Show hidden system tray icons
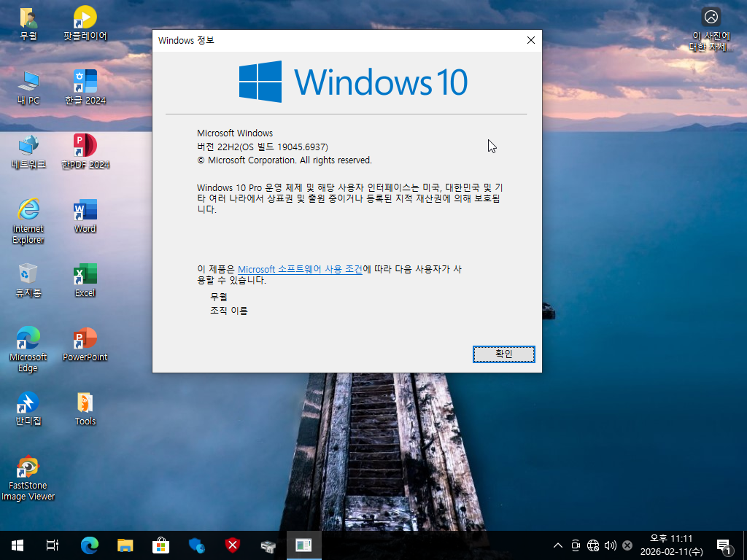Image resolution: width=747 pixels, height=560 pixels. click(x=558, y=545)
